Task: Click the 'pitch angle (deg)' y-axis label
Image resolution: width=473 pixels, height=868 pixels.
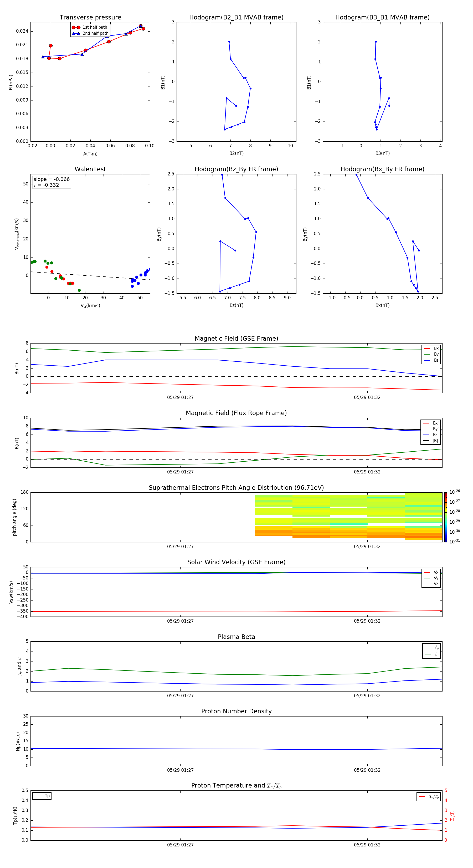Action: [x=14, y=517]
